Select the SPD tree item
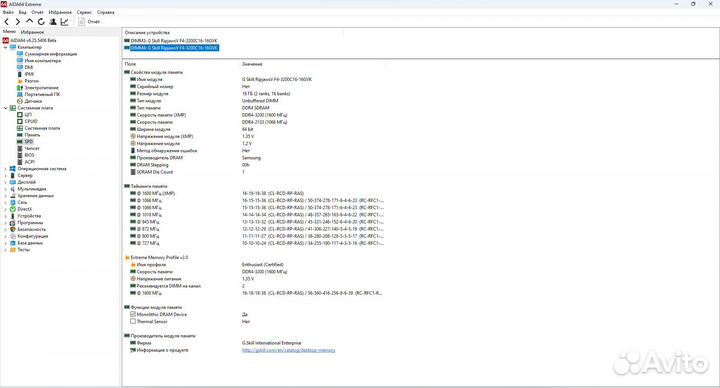Image resolution: width=720 pixels, height=388 pixels. point(28,141)
